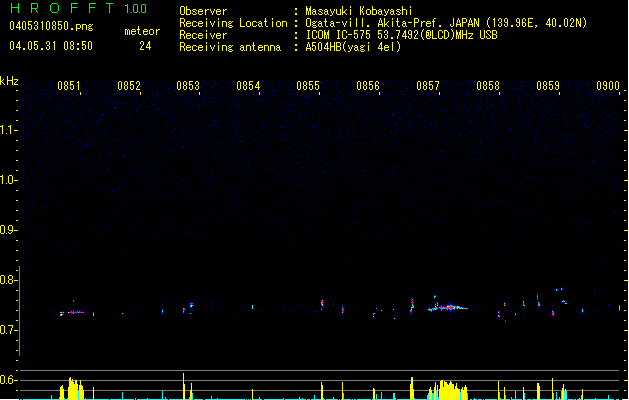Click the 0.9 kHz frequency label
Screen dimensions: 629x400
click(8, 229)
